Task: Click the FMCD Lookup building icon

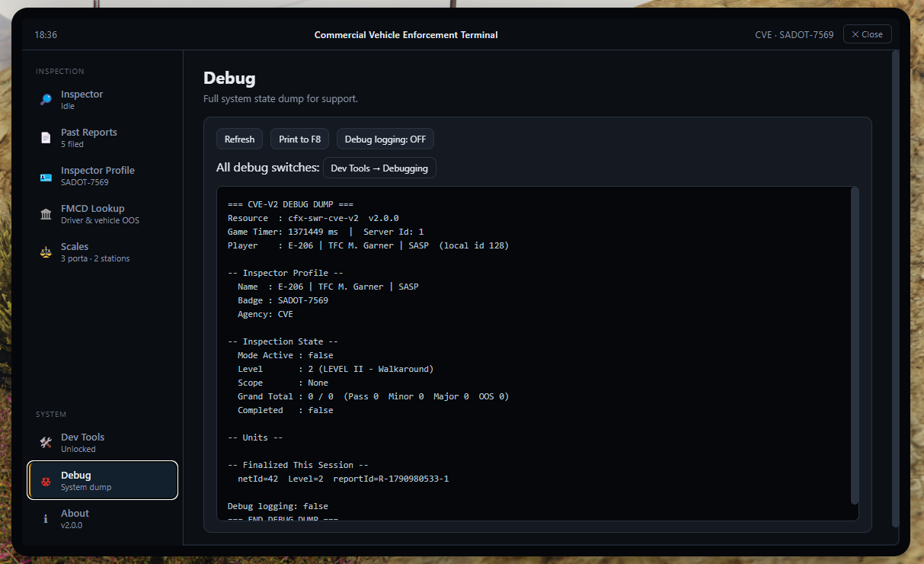Action: [x=46, y=214]
